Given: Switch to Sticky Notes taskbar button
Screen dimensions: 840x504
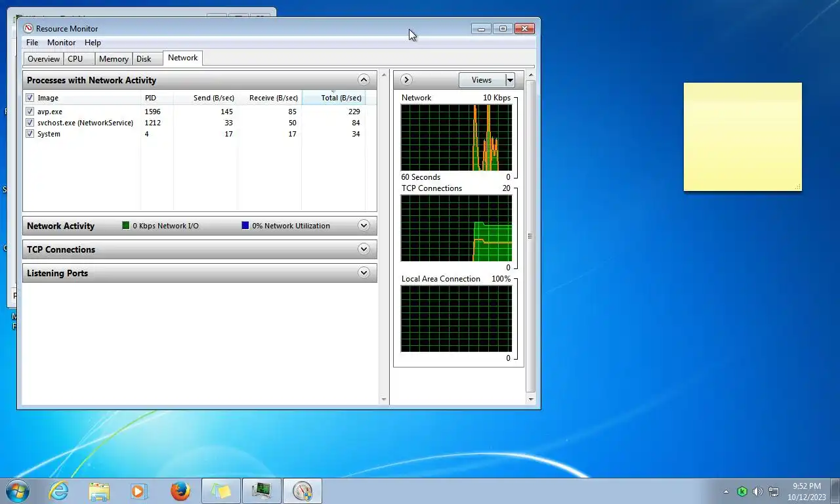Looking at the screenshot, I should [221, 491].
